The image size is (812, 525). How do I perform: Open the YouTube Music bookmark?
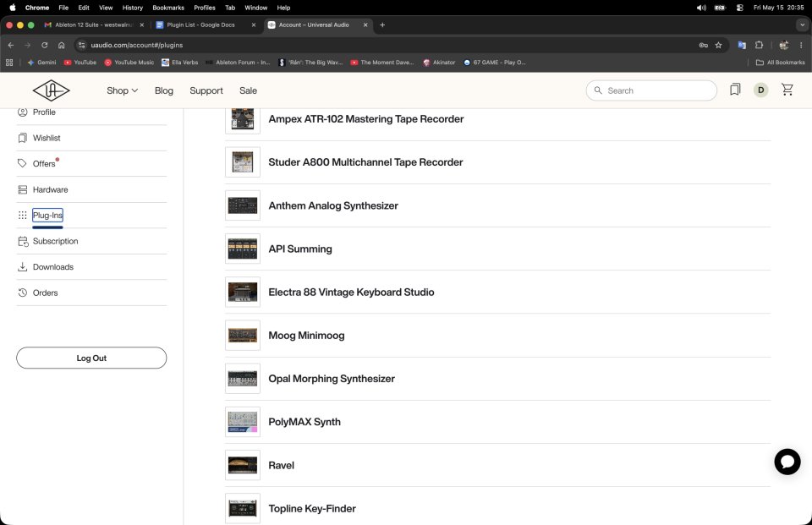(x=129, y=62)
